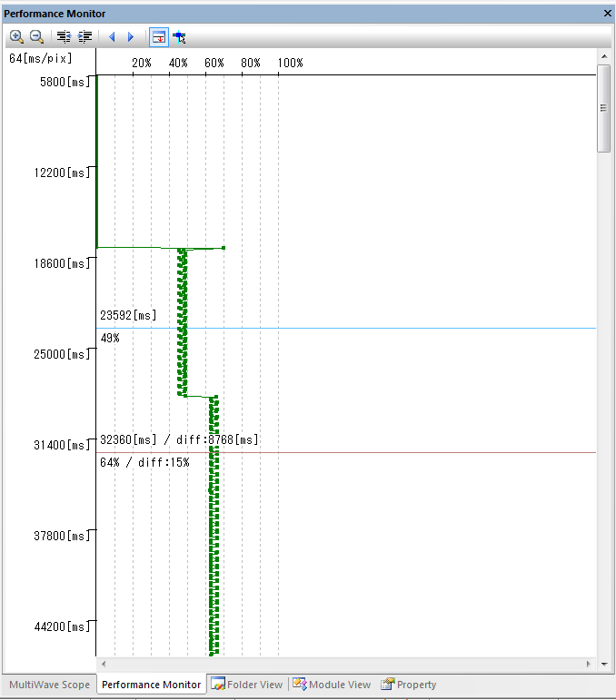The width and height of the screenshot is (616, 700).
Task: Open the Property tab
Action: (409, 685)
